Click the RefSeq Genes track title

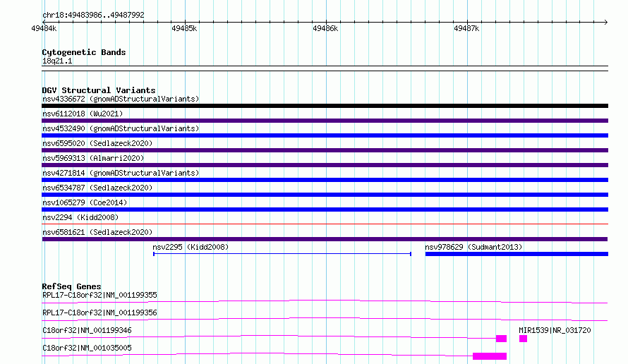(x=72, y=286)
